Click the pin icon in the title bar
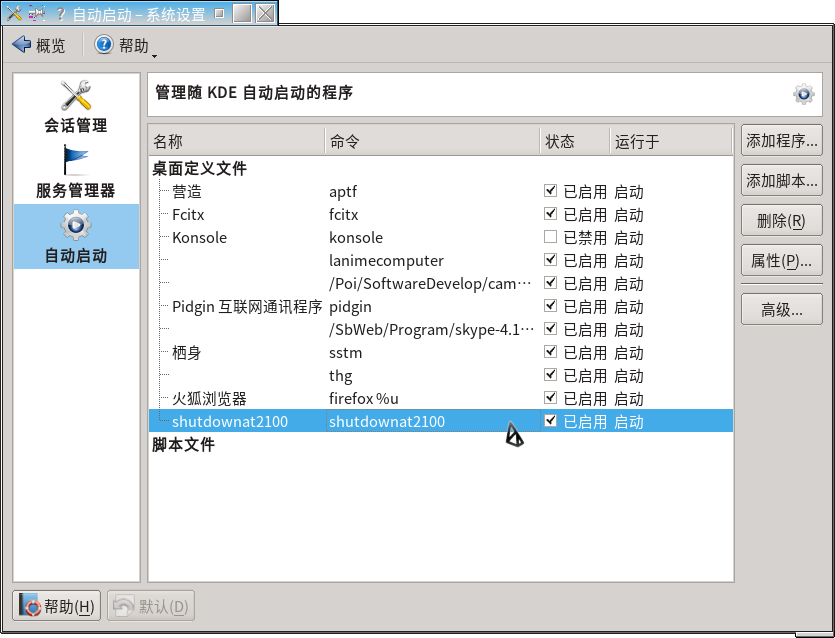Screen dimensions: 835x638 [x=37, y=14]
